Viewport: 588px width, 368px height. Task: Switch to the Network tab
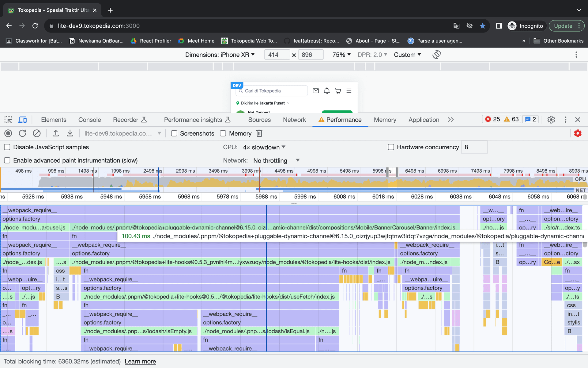coord(295,120)
